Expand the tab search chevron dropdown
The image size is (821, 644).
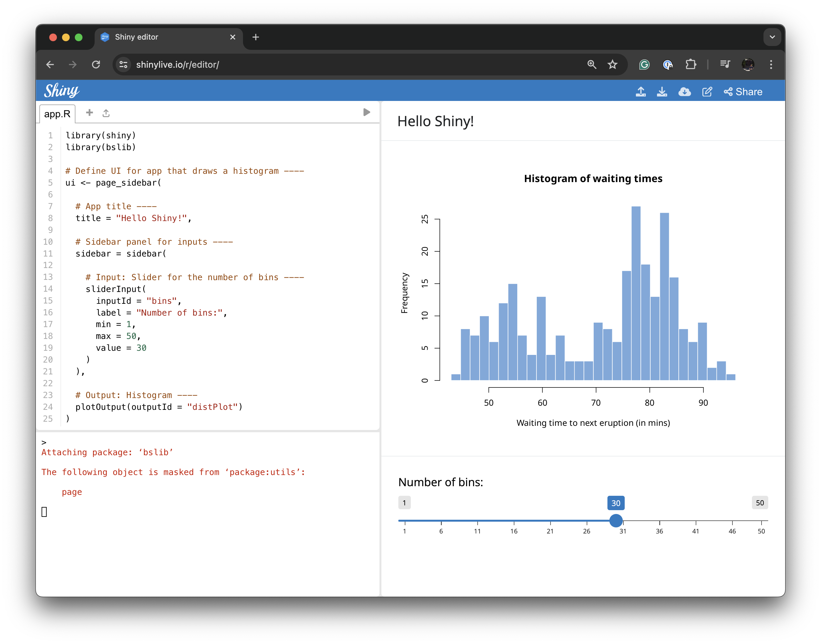(x=772, y=37)
